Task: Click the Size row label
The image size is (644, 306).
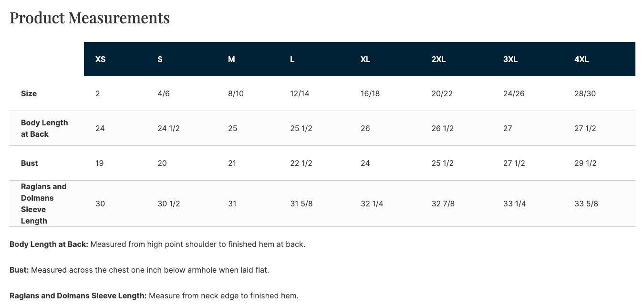Action: [x=29, y=93]
